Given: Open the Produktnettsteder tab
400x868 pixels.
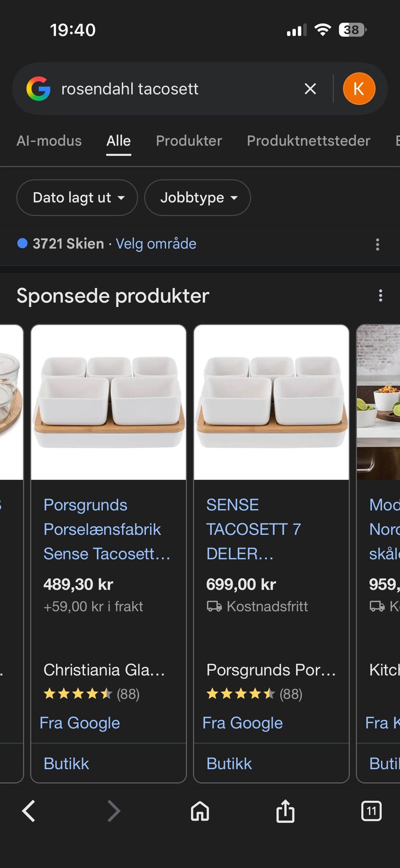Looking at the screenshot, I should tap(308, 141).
